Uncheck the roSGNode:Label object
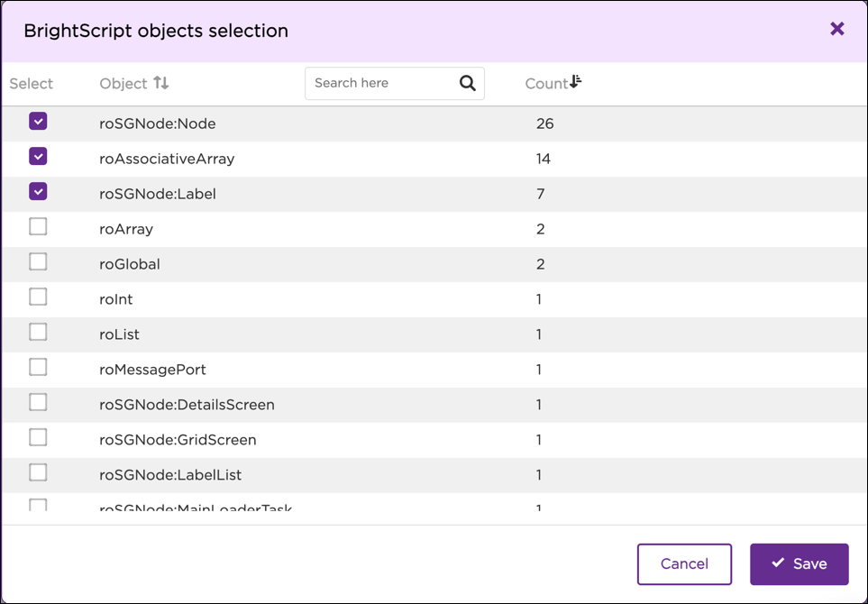This screenshot has width=868, height=604. tap(37, 191)
